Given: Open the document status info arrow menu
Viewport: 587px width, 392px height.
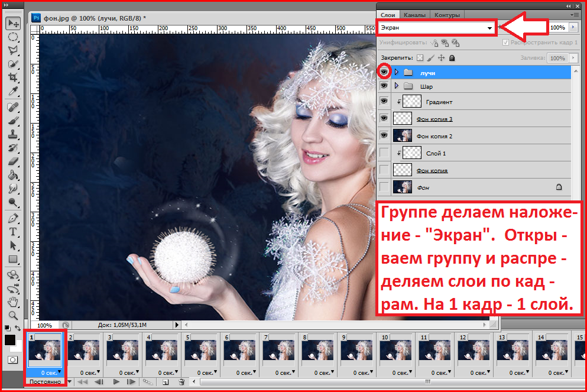Looking at the screenshot, I should (177, 325).
